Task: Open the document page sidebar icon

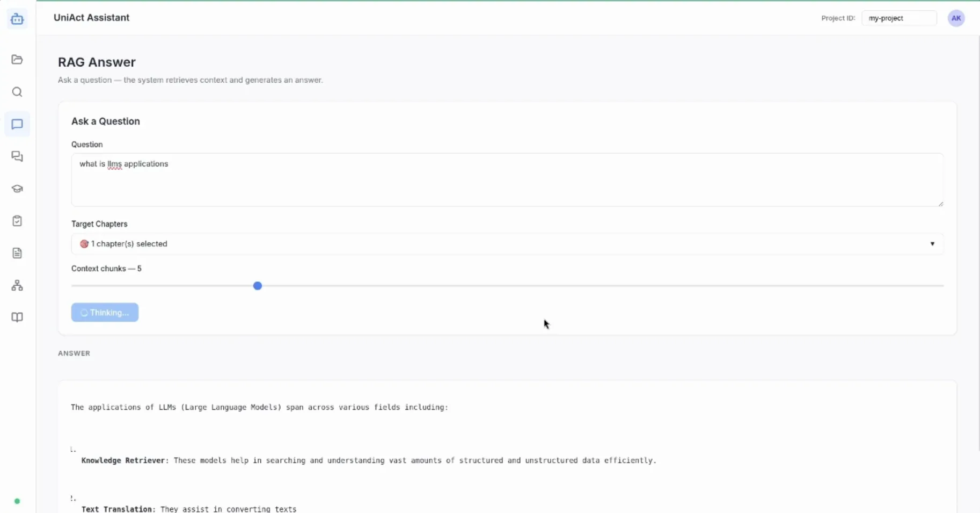Action: pyautogui.click(x=17, y=253)
